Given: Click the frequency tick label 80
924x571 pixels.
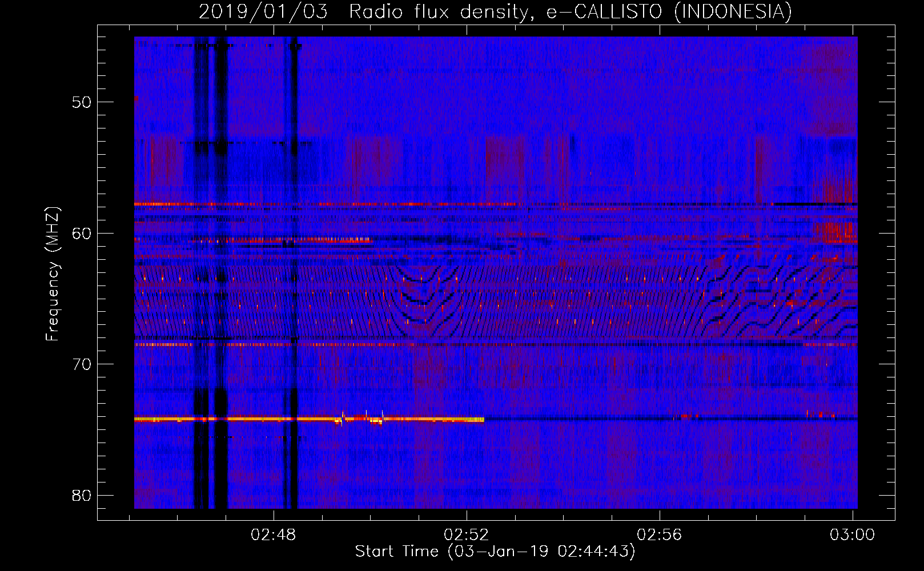Looking at the screenshot, I should pos(82,495).
